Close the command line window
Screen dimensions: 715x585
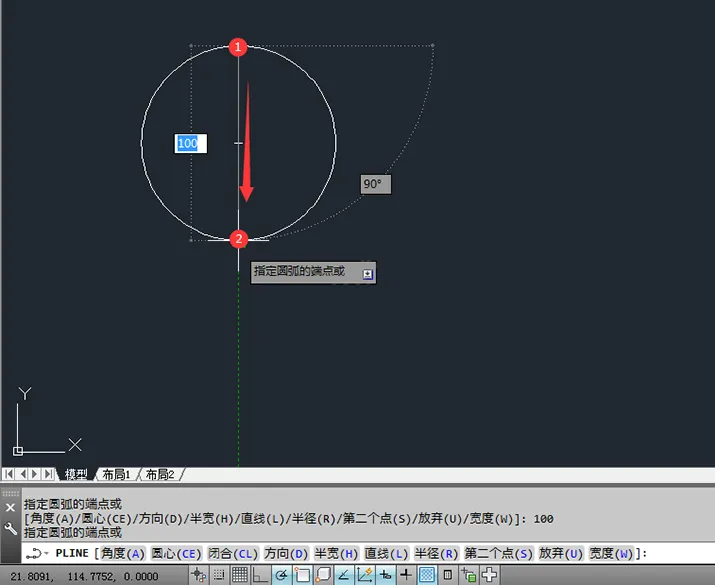10,507
